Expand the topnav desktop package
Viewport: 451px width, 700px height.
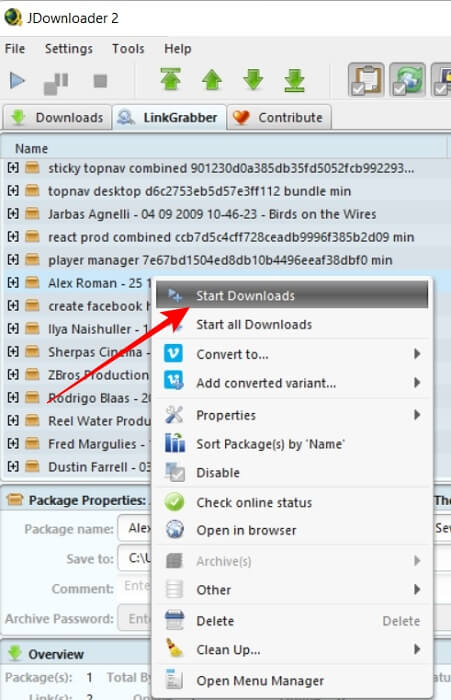(13, 191)
